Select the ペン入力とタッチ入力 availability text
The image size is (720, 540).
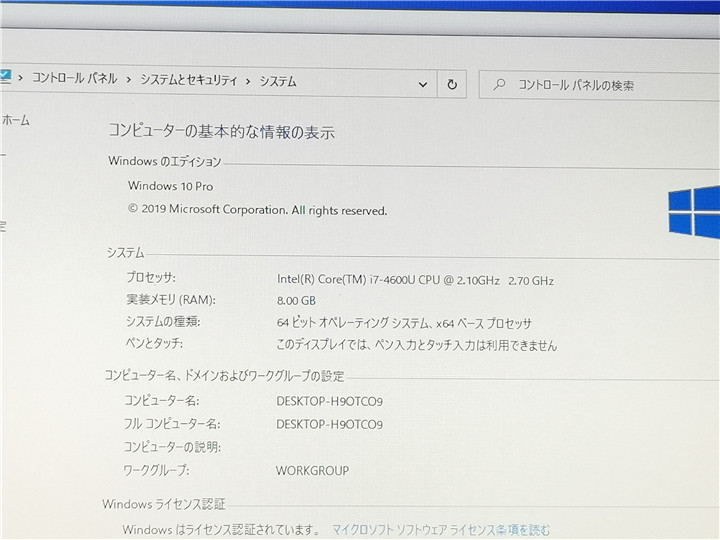tap(416, 345)
